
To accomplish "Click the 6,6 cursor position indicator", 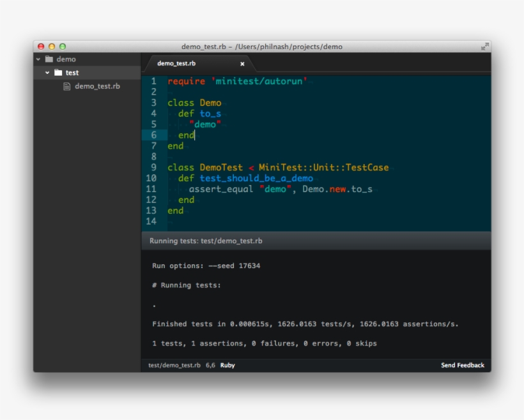I will [210, 365].
